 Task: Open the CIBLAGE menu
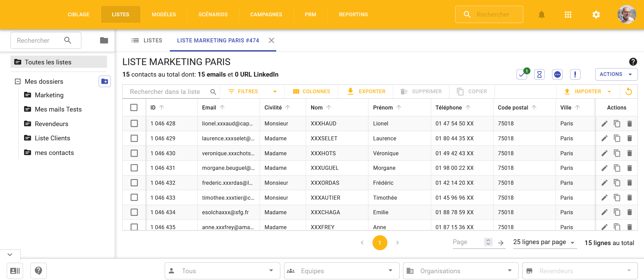(79, 15)
